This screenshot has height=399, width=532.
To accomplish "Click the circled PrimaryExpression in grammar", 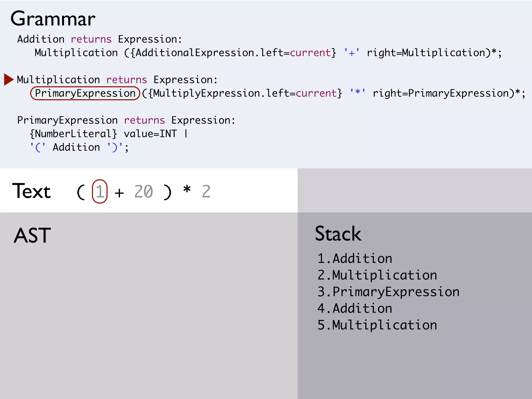I will pyautogui.click(x=85, y=93).
